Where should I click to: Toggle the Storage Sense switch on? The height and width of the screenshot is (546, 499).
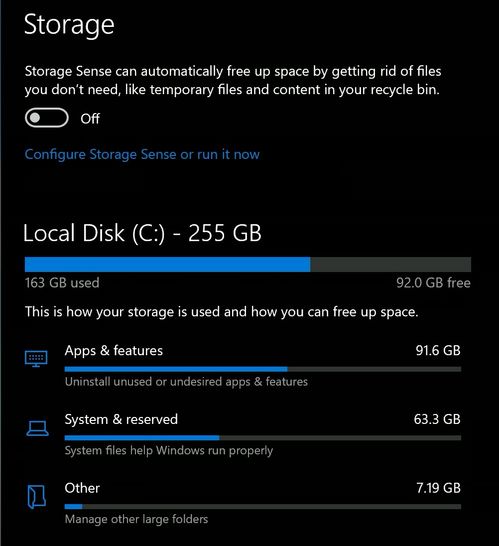[47, 118]
